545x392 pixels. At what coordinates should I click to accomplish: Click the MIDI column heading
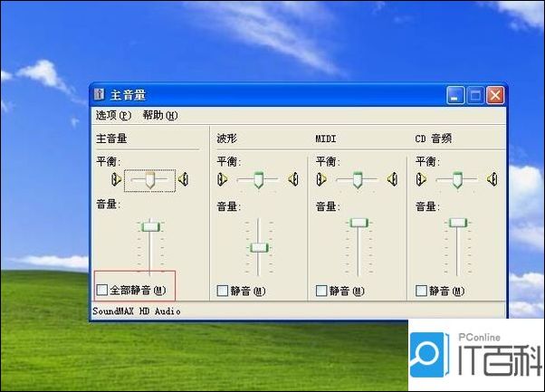[x=326, y=139]
